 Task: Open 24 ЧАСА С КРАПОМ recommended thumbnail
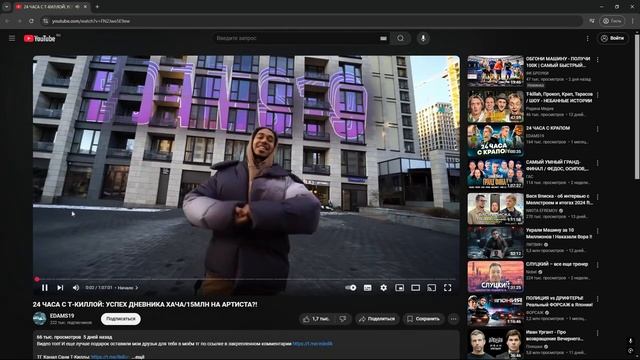pos(495,141)
